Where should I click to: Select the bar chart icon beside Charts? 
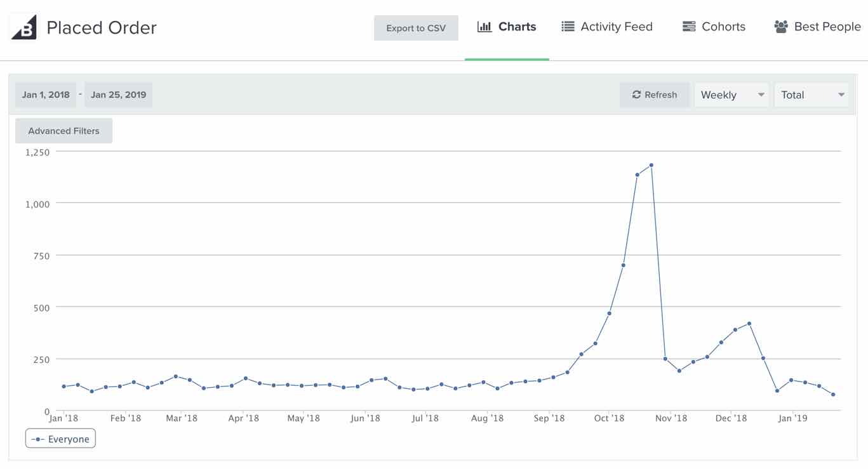pyautogui.click(x=484, y=26)
